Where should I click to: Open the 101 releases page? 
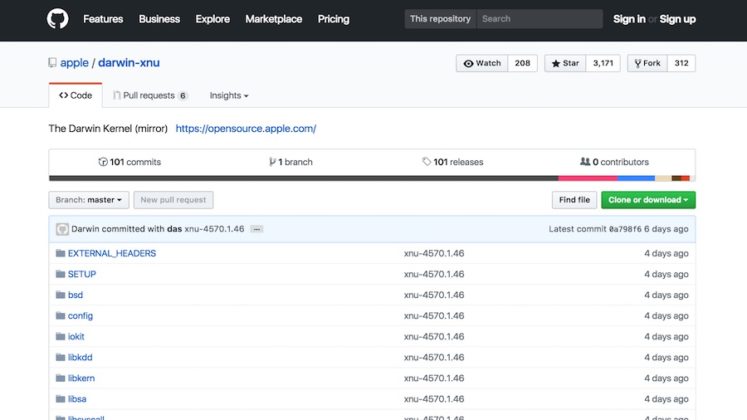(452, 162)
